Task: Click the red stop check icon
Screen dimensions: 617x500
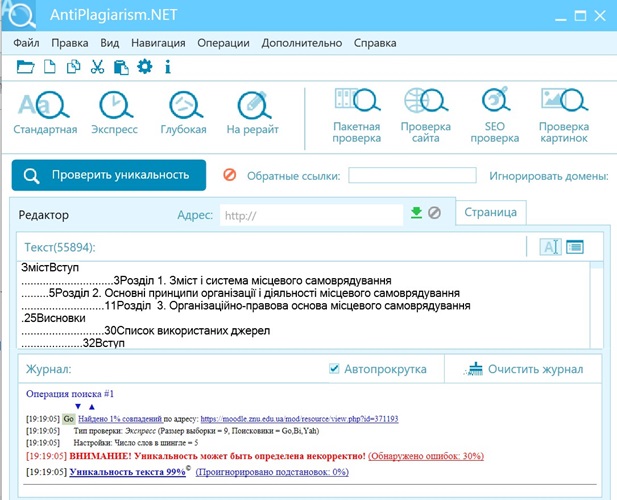Action: click(230, 175)
